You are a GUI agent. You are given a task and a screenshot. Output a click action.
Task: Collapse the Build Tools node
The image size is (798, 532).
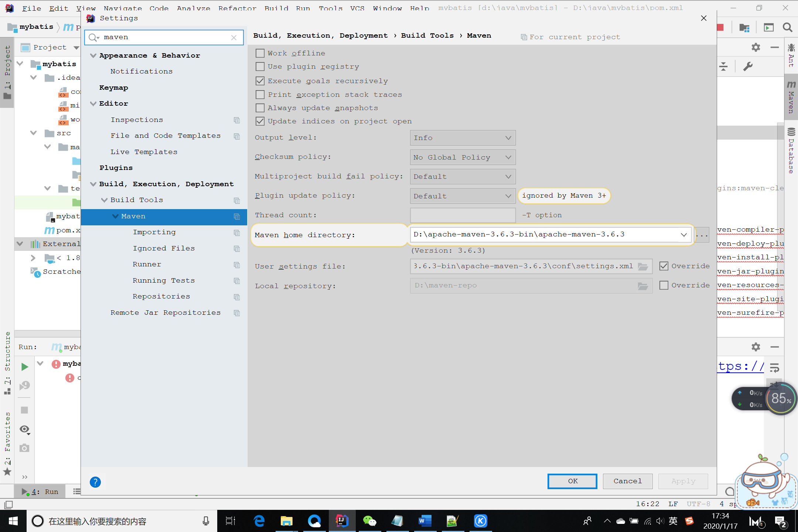point(104,200)
